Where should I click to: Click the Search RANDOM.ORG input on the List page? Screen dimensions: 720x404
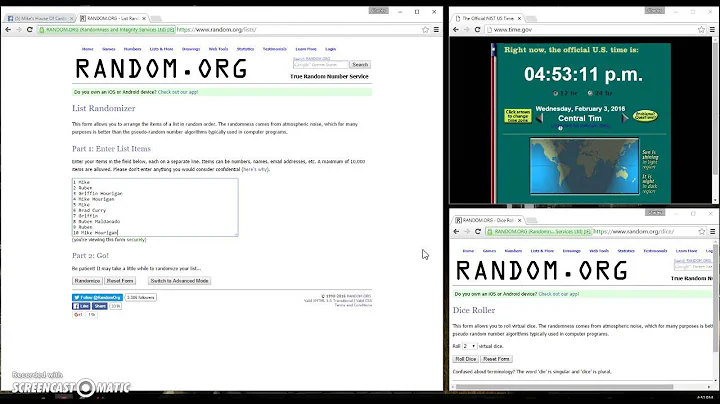click(321, 65)
